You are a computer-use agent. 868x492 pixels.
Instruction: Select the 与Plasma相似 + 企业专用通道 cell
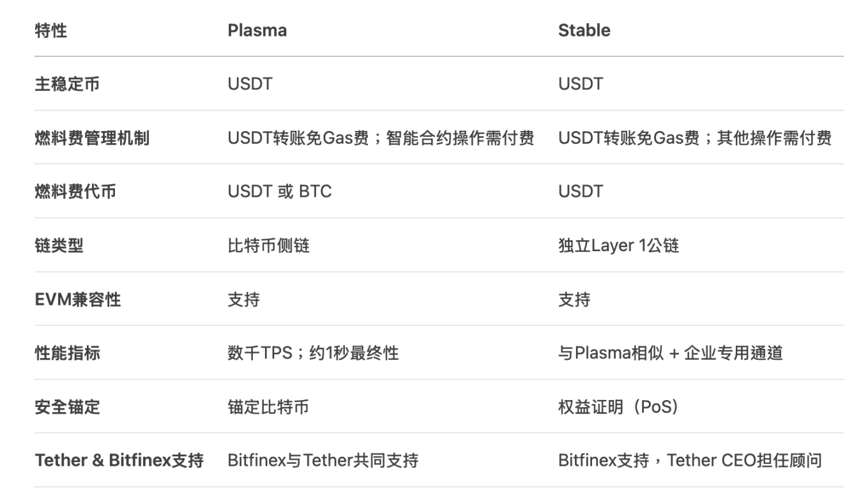(x=671, y=353)
